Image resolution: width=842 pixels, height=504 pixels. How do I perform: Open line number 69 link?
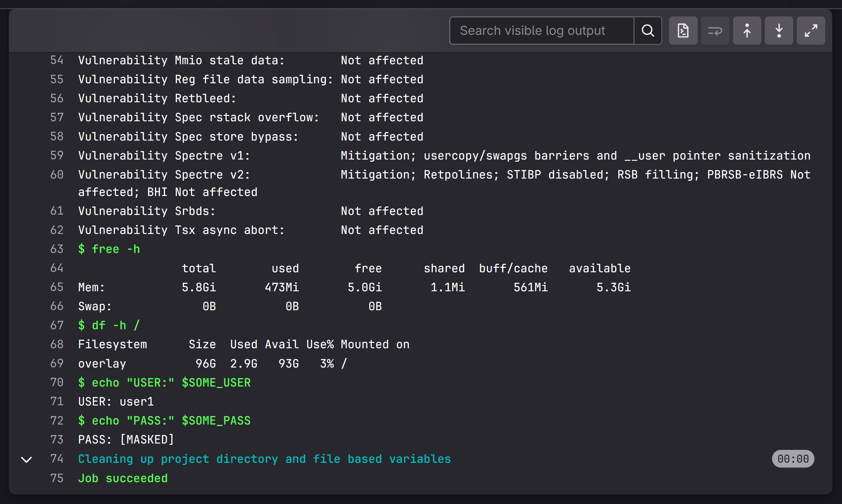tap(57, 363)
